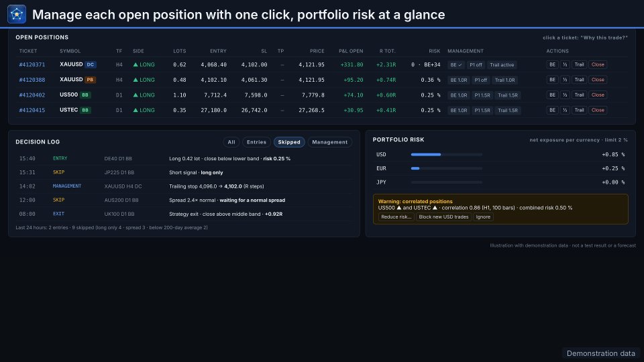This screenshot has height=362, width=644.
Task: Toggle the 'Trail 1.0R' management chip
Action: pos(504,80)
